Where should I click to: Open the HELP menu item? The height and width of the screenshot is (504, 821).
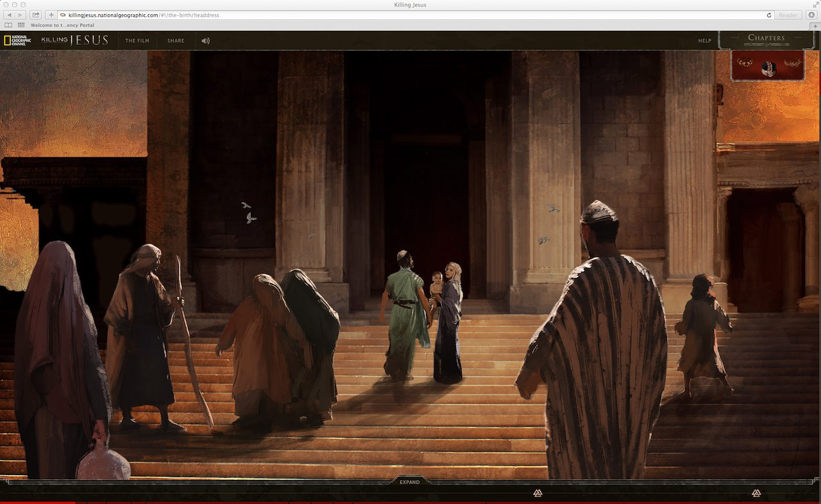point(705,40)
